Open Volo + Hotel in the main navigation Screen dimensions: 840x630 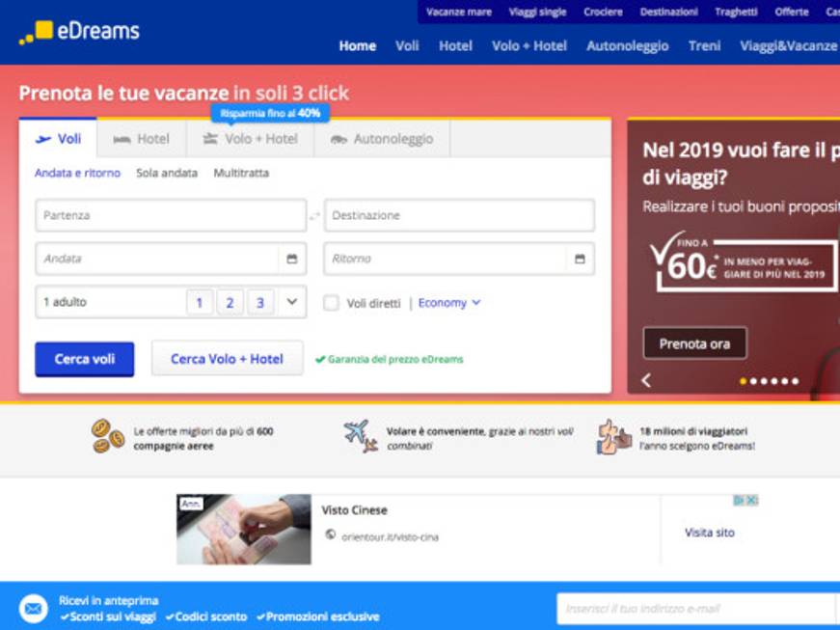pyautogui.click(x=529, y=46)
